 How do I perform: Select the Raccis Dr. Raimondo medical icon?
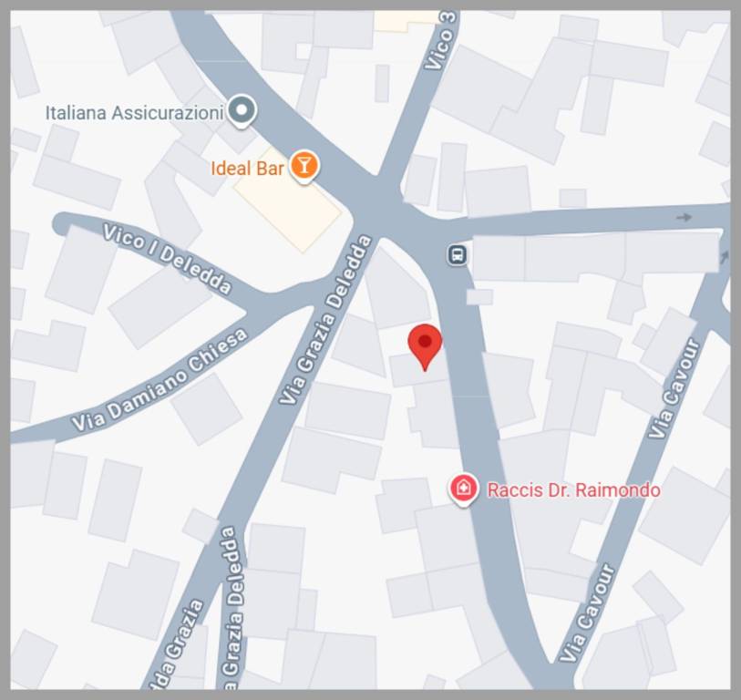pyautogui.click(x=464, y=489)
